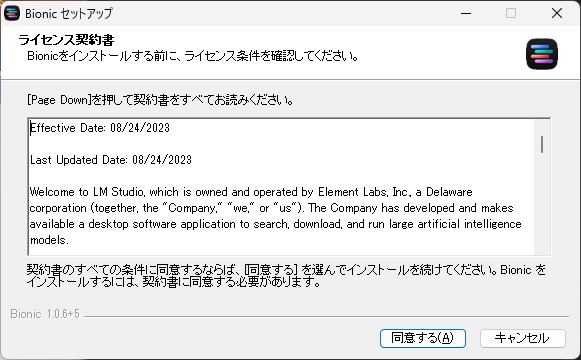The width and height of the screenshot is (581, 360).
Task: Close the Bionic setup window
Action: pos(557,13)
